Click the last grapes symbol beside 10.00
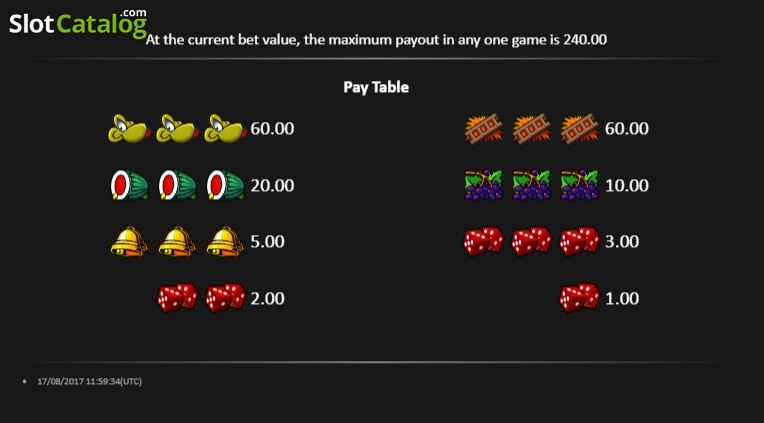The width and height of the screenshot is (764, 423). tap(579, 185)
